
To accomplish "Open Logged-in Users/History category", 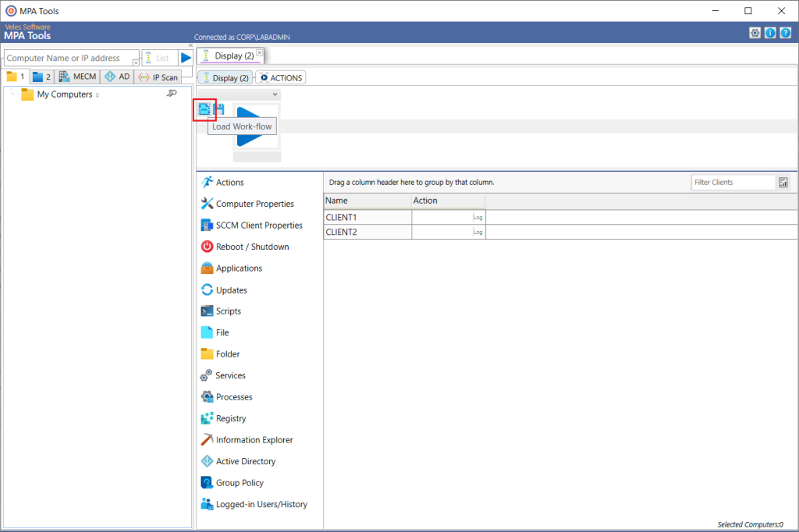I will [x=254, y=504].
